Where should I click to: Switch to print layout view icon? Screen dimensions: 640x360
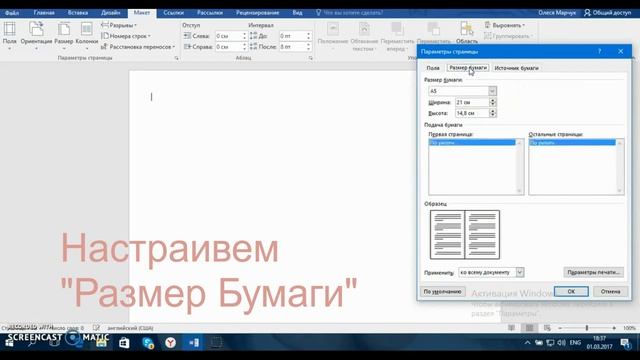click(529, 328)
